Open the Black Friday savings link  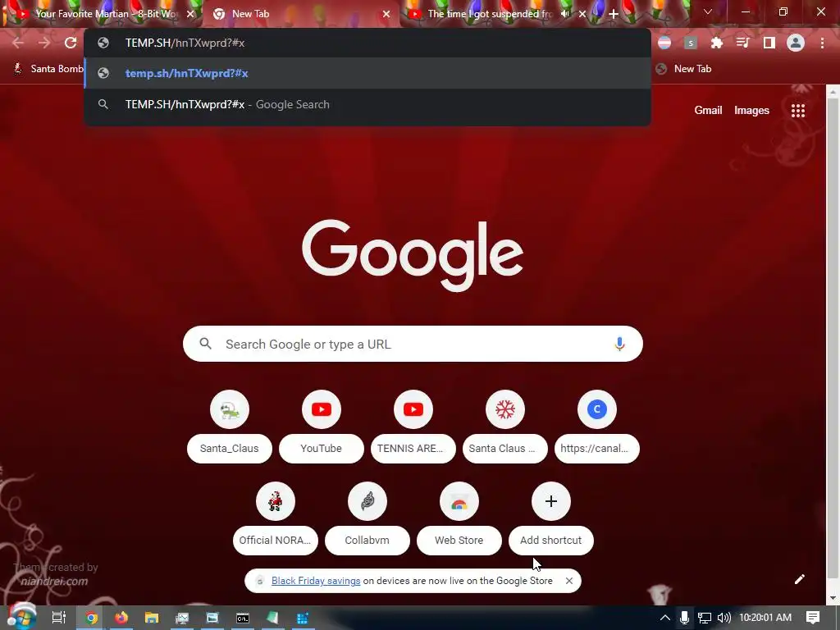click(x=316, y=581)
